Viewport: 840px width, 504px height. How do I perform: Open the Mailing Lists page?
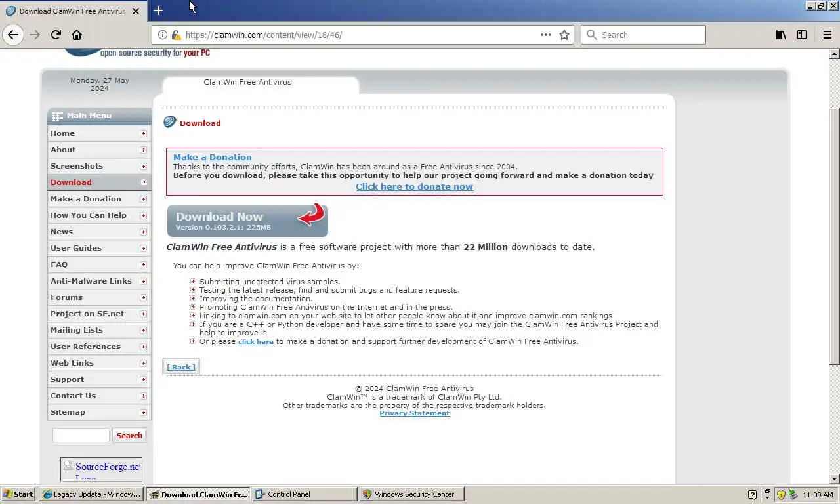click(x=99, y=330)
